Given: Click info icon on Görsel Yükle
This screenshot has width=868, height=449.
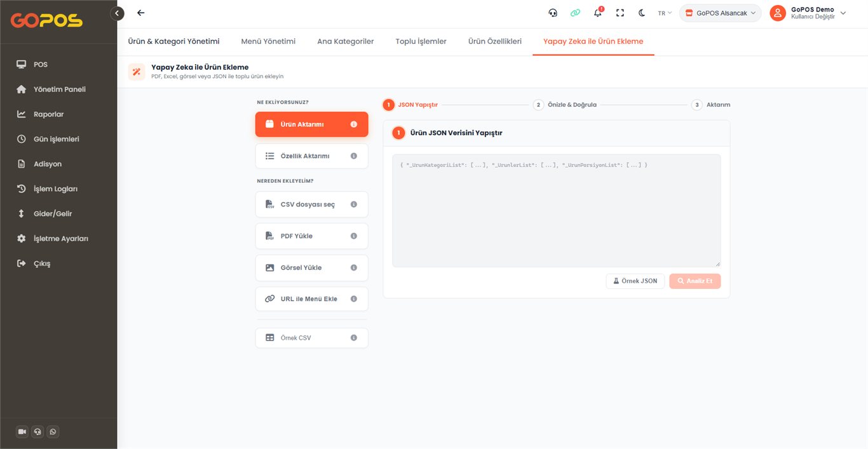Looking at the screenshot, I should click(354, 268).
